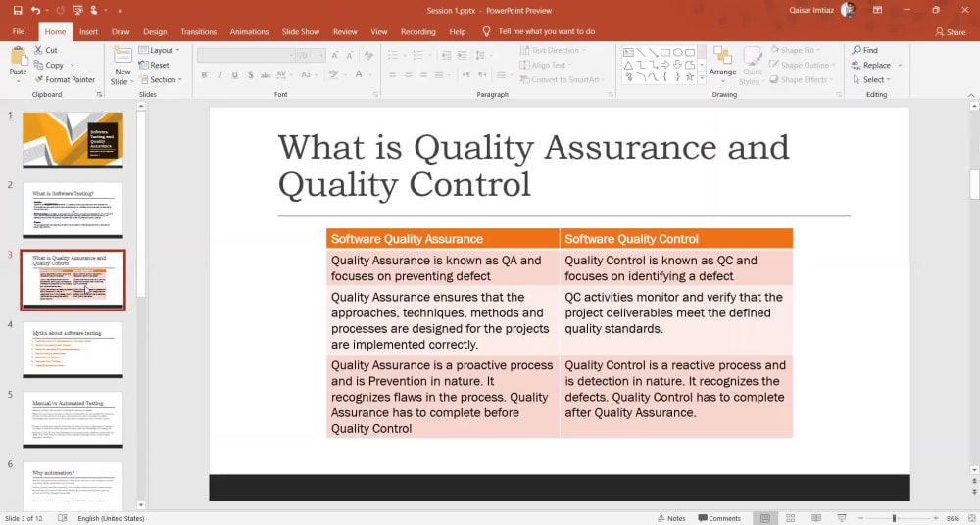Click the fit slide to window icon
Viewport: 980px width, 525px height.
[x=972, y=518]
